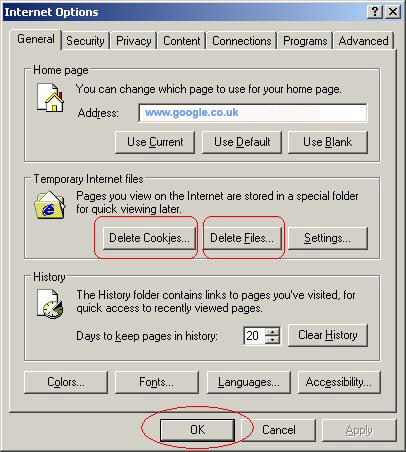Click the question mark help button
The width and height of the screenshot is (406, 452).
375,12
